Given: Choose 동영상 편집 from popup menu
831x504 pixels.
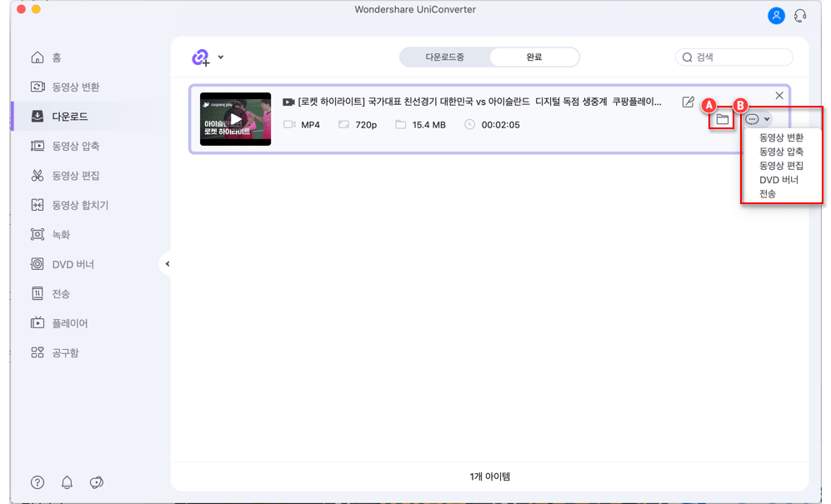Looking at the screenshot, I should [781, 166].
